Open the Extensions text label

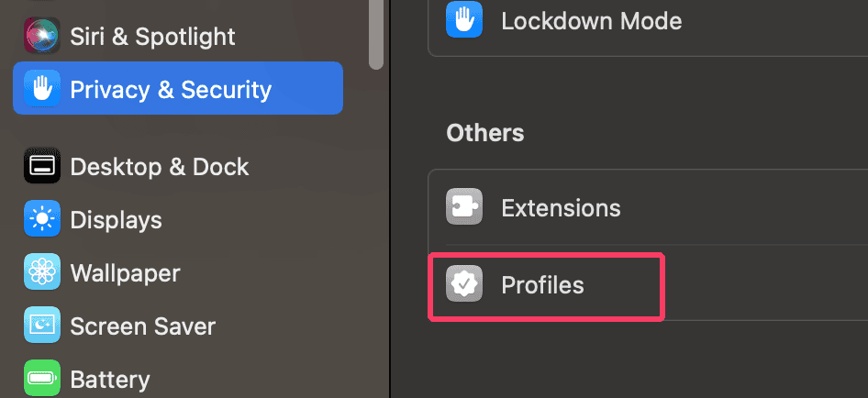pyautogui.click(x=561, y=208)
